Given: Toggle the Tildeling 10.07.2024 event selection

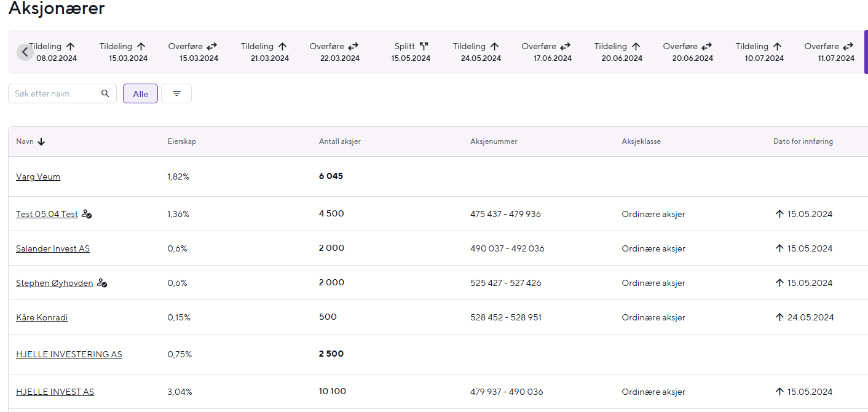Looking at the screenshot, I should click(x=759, y=52).
